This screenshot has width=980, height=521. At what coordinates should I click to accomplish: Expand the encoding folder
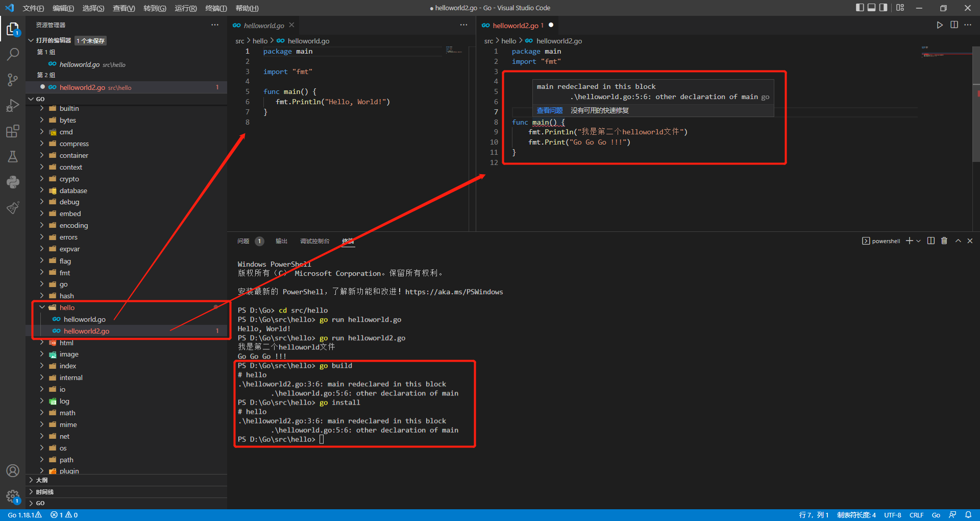pyautogui.click(x=73, y=225)
